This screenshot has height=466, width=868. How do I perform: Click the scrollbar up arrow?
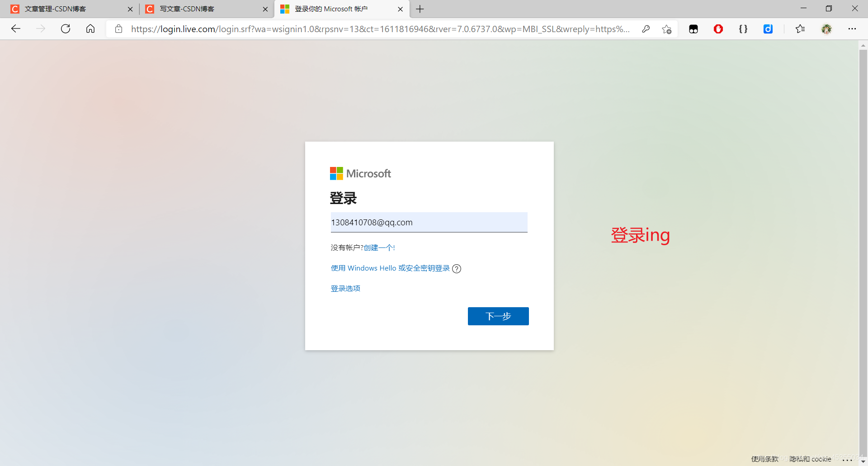(863, 45)
